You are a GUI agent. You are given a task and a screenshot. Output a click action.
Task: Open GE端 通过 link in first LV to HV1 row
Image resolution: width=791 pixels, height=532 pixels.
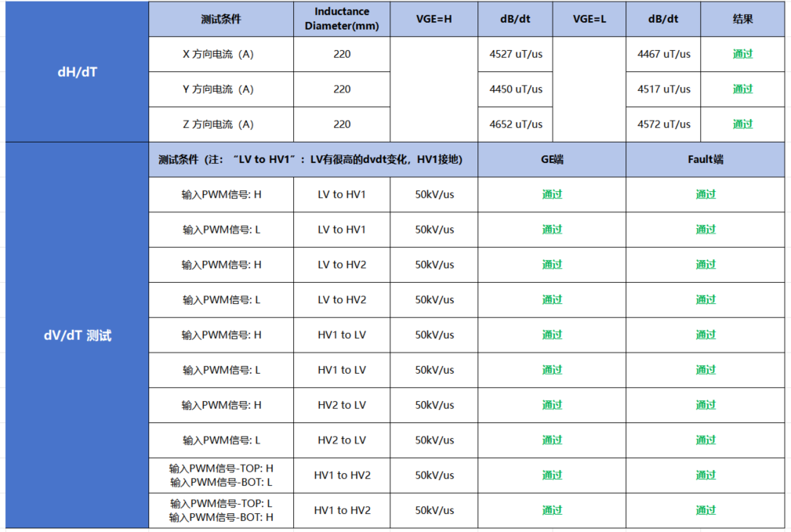tap(552, 194)
